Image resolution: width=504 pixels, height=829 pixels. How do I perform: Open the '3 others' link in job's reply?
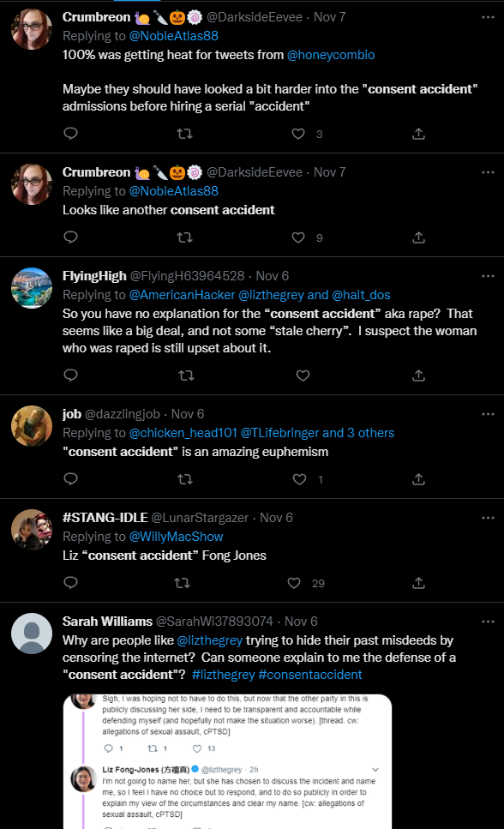(371, 433)
